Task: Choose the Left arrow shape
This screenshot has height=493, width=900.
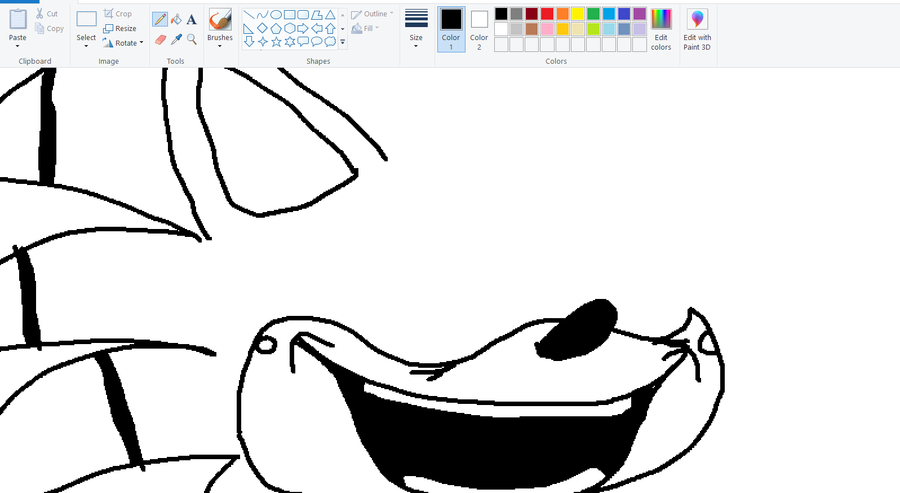Action: pos(316,28)
